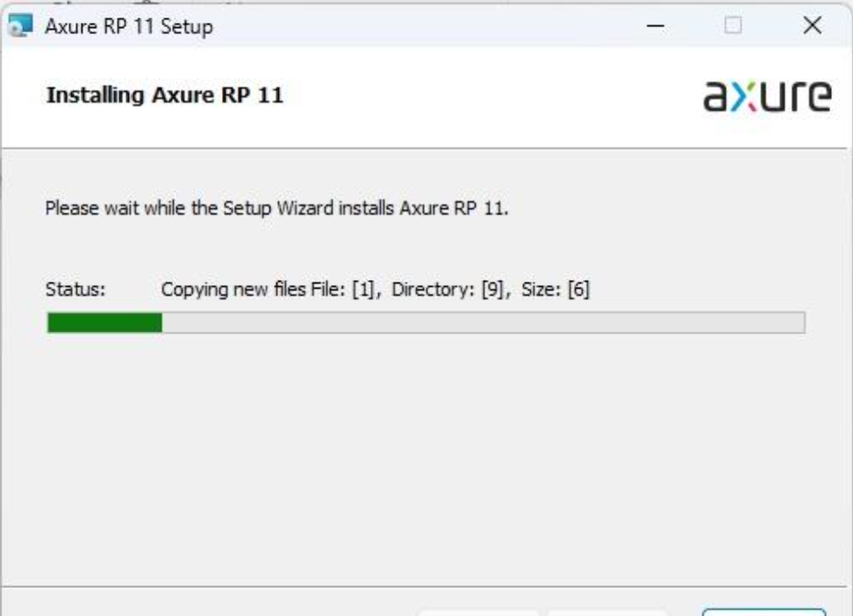Click the green filled part of progress bar

pos(104,323)
